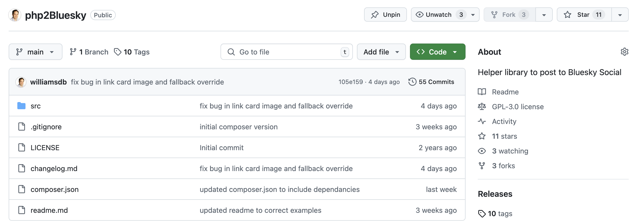Open the williamsdb author link
The image size is (644, 224).
48,82
